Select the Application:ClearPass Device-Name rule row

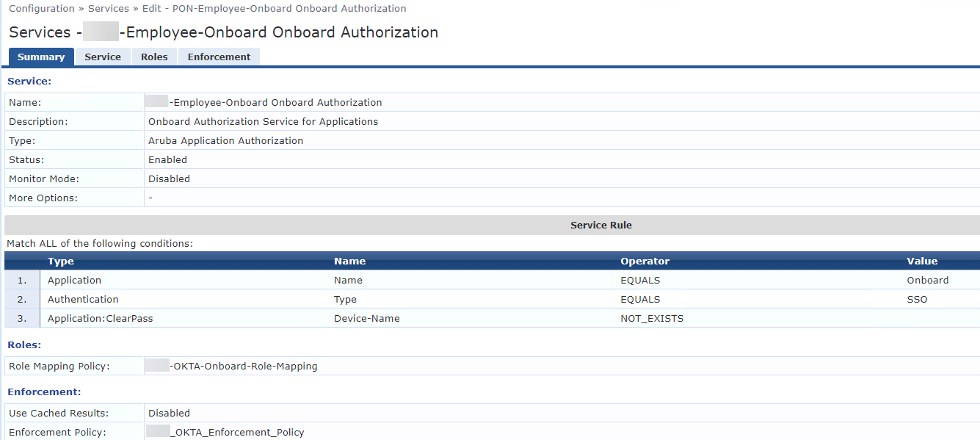tap(101, 319)
